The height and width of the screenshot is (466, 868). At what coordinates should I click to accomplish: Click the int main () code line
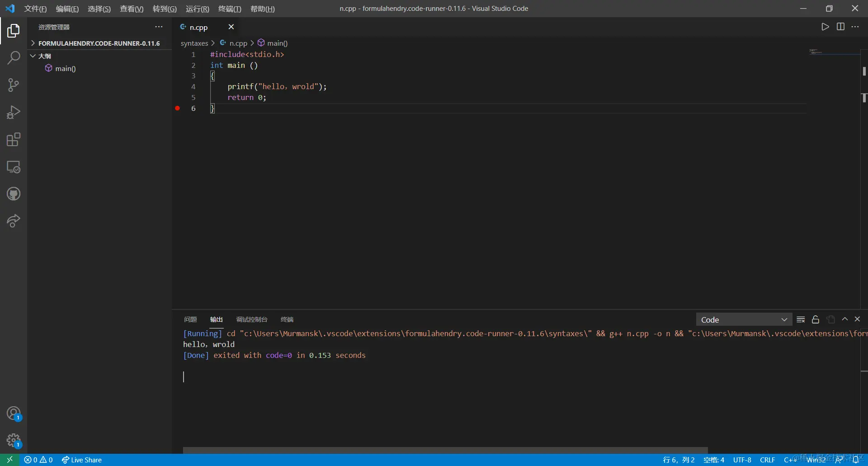(x=234, y=65)
